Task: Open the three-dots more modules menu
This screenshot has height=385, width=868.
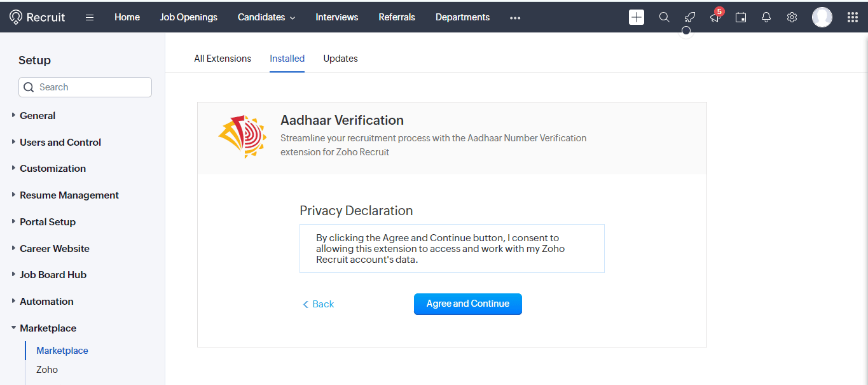Action: pos(515,18)
